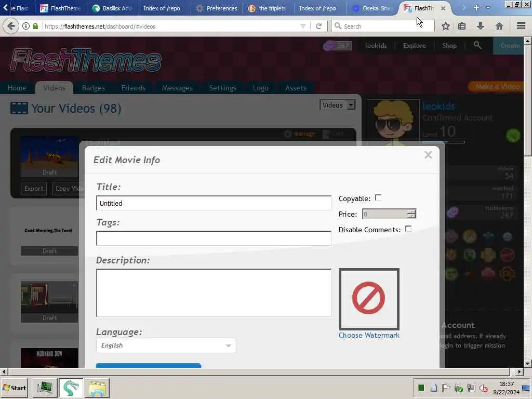The image size is (532, 399).
Task: Click the Shop navigation link
Action: point(449,46)
